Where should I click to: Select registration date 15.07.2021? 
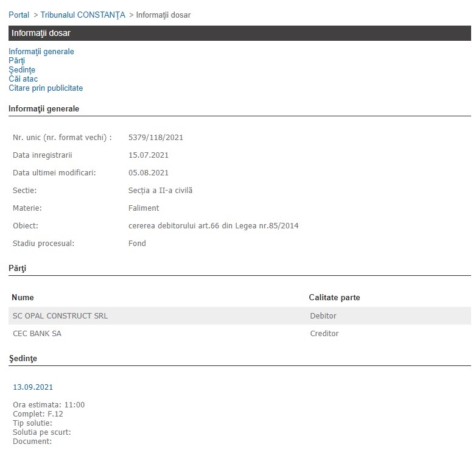click(149, 155)
